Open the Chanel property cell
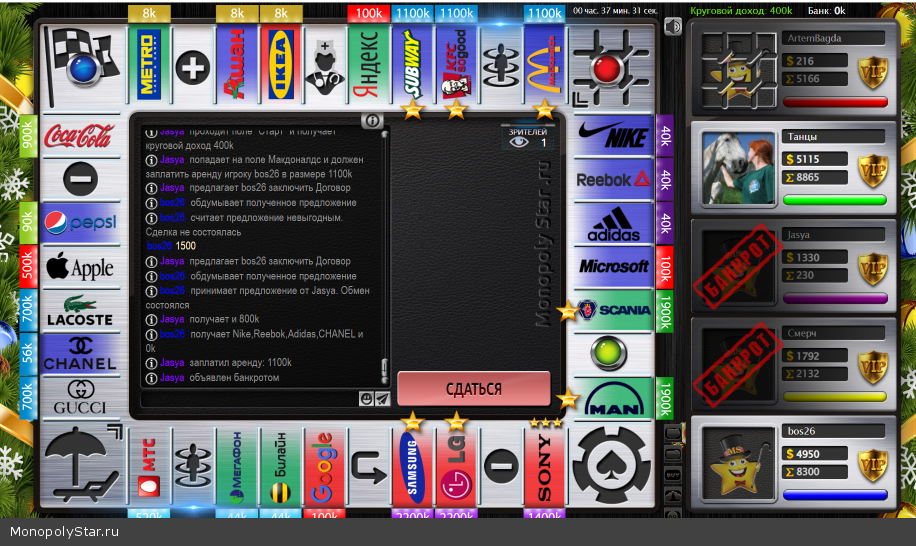This screenshot has width=916, height=546. pyautogui.click(x=81, y=354)
